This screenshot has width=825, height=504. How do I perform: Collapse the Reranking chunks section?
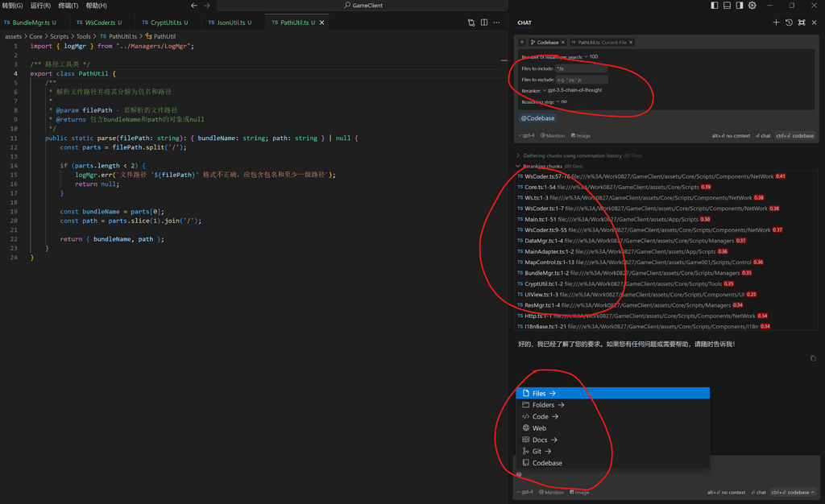518,167
